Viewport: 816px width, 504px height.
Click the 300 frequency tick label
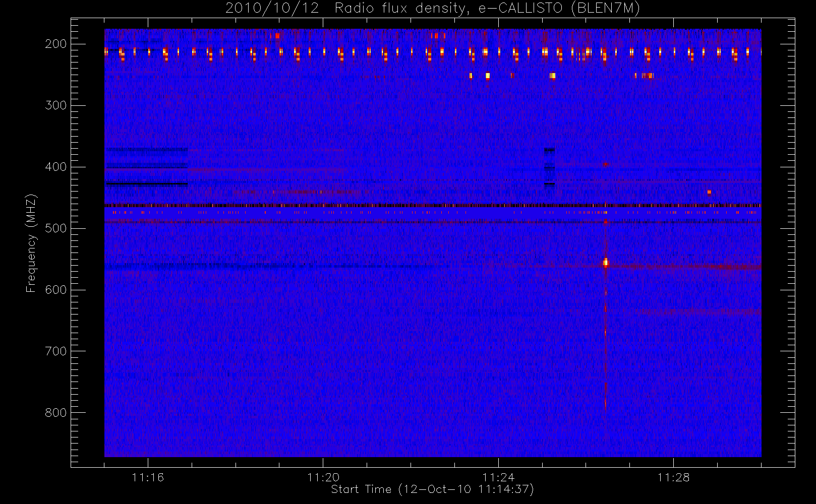click(x=56, y=105)
